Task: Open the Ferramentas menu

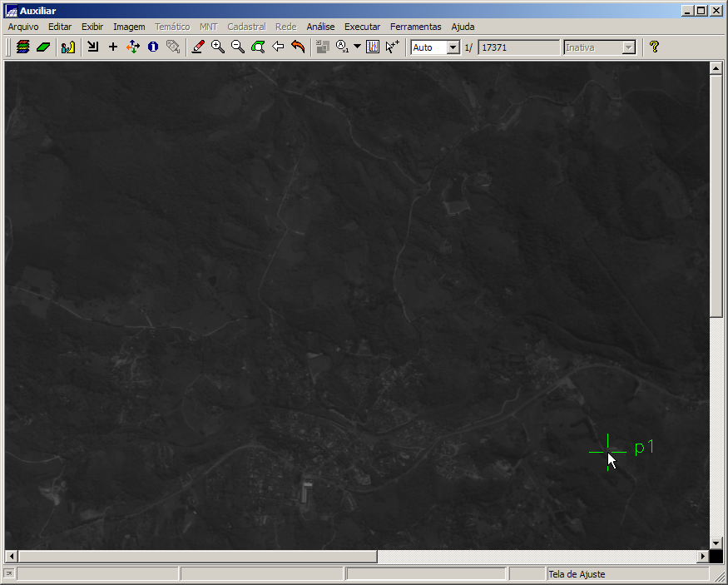Action: (415, 27)
